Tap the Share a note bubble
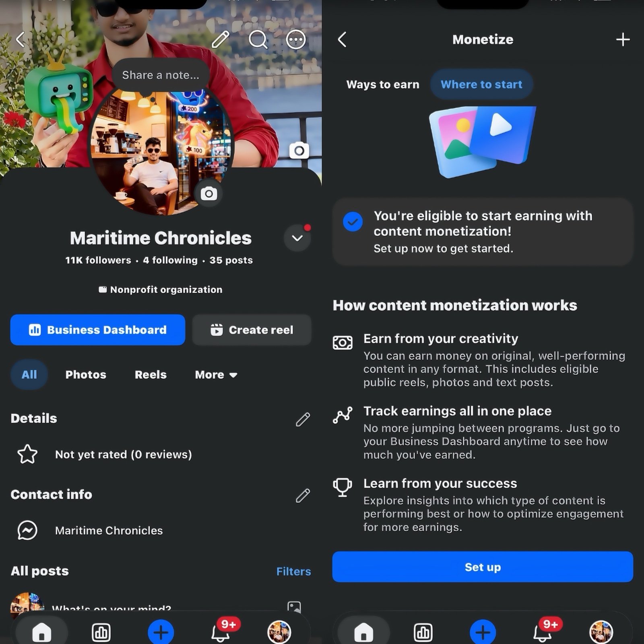This screenshot has height=644, width=644. click(161, 75)
